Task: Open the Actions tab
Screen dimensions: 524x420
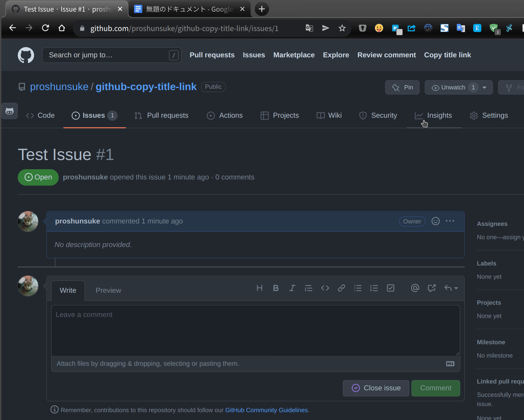Action: (x=225, y=115)
